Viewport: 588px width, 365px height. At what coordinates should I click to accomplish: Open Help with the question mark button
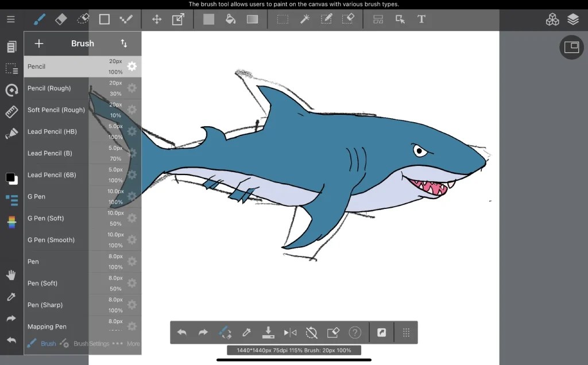coord(355,332)
